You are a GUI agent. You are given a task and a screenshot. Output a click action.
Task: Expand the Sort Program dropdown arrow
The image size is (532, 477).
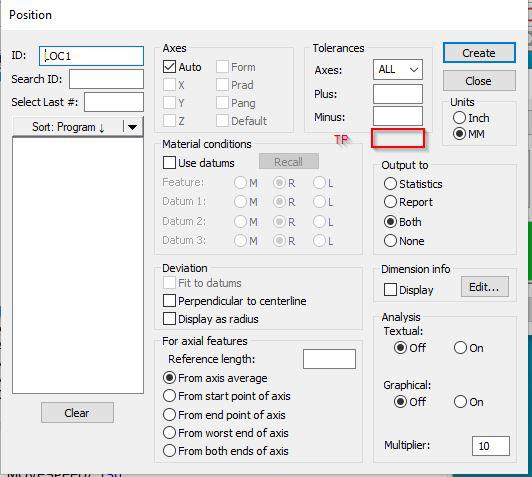(133, 127)
